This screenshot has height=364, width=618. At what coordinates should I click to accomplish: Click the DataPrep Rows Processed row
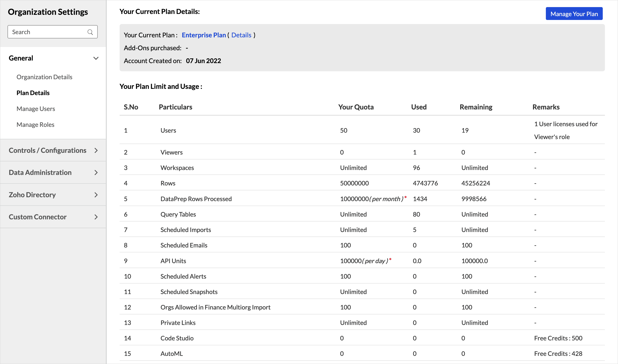[x=196, y=199]
